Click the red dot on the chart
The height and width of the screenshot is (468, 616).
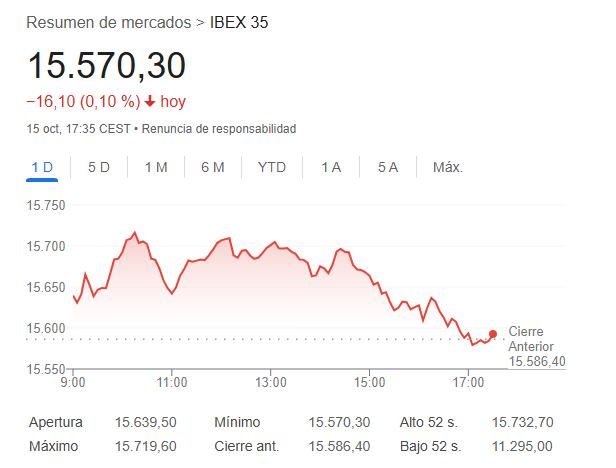[x=493, y=334]
